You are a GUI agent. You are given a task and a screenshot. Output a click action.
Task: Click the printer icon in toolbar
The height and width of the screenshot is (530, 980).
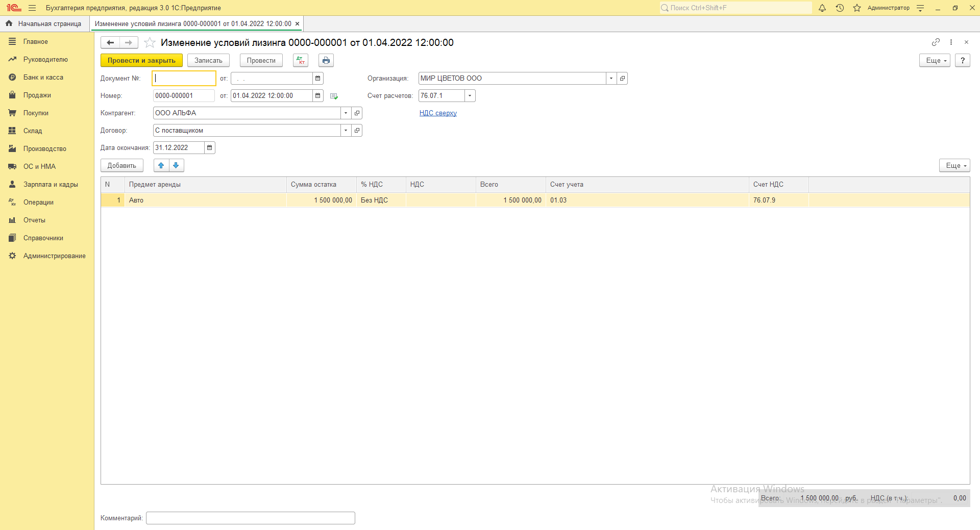click(326, 60)
